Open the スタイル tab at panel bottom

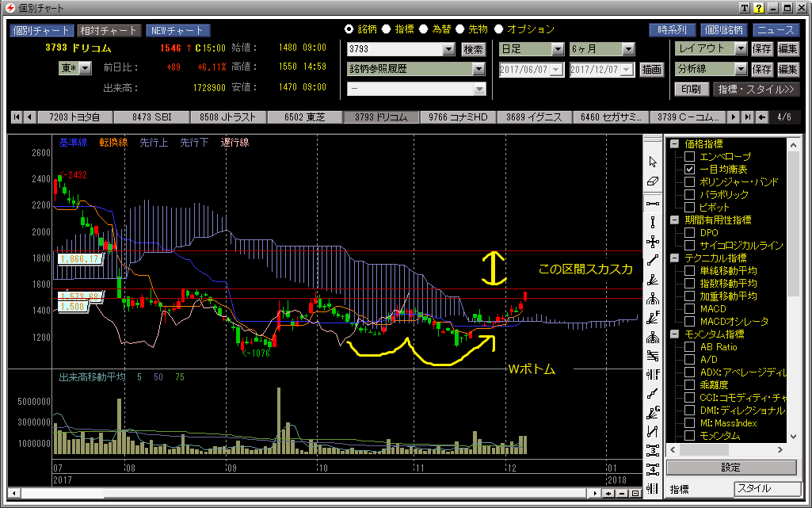pyautogui.click(x=766, y=488)
